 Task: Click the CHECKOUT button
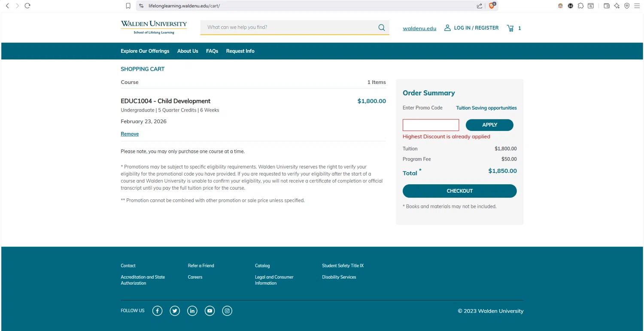click(460, 191)
